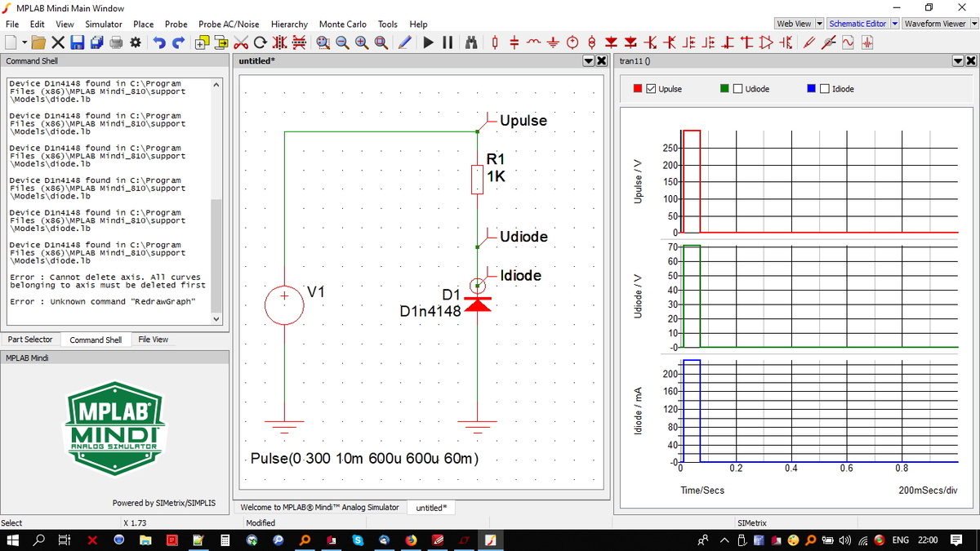The height and width of the screenshot is (551, 980).
Task: Run the simulation with the play button
Action: pyautogui.click(x=428, y=42)
